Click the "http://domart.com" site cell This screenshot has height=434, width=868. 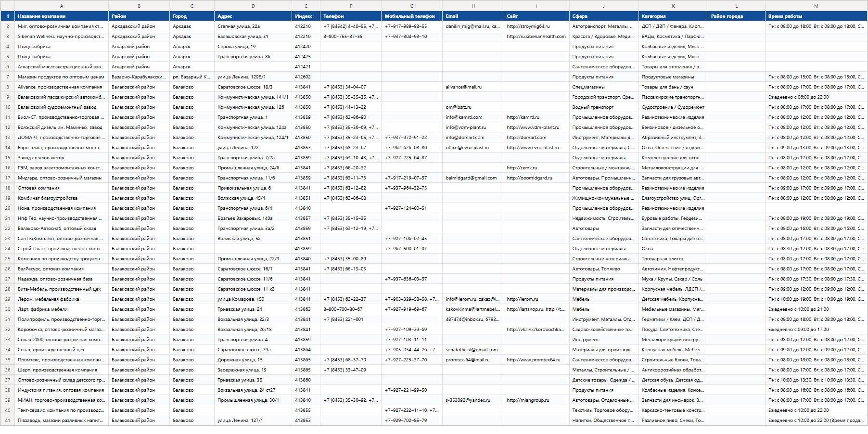point(536,137)
